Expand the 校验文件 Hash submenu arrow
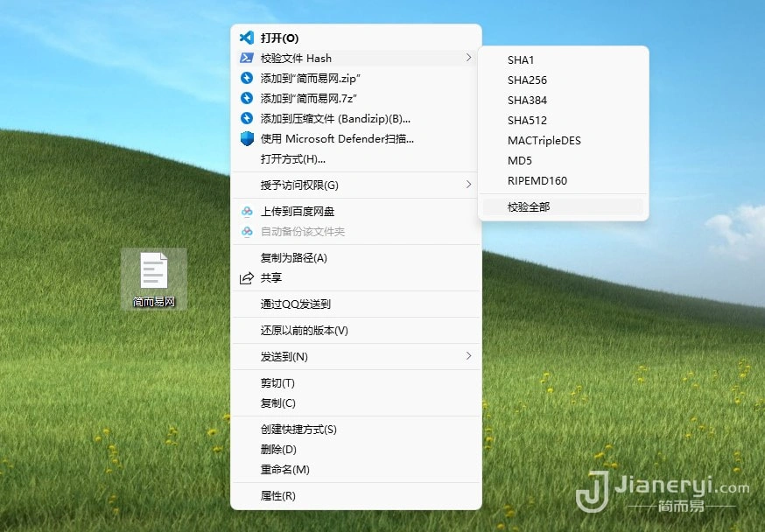Screen dimensions: 765x532 pos(468,58)
